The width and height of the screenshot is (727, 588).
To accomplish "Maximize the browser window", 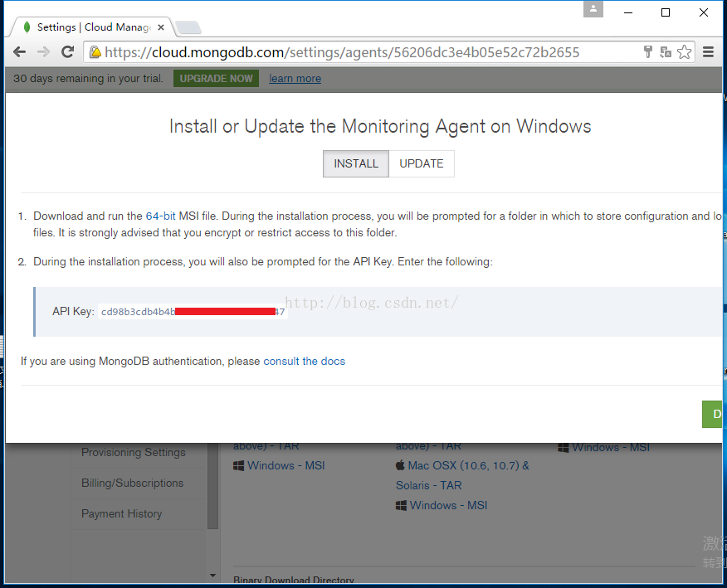I will point(666,12).
